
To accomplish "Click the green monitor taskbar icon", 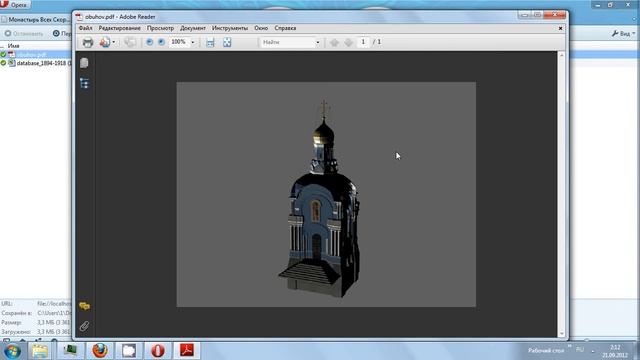I will coord(70,351).
